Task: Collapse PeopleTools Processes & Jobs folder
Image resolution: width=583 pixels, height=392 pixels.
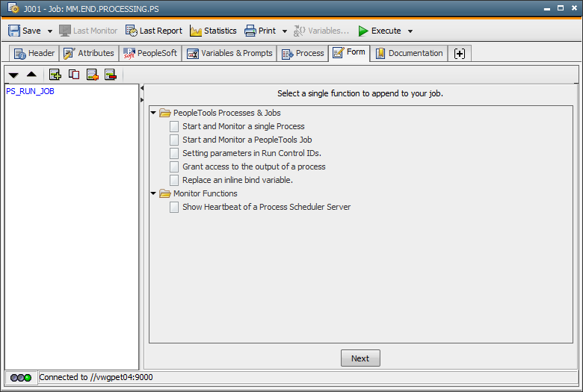Action: (x=153, y=113)
